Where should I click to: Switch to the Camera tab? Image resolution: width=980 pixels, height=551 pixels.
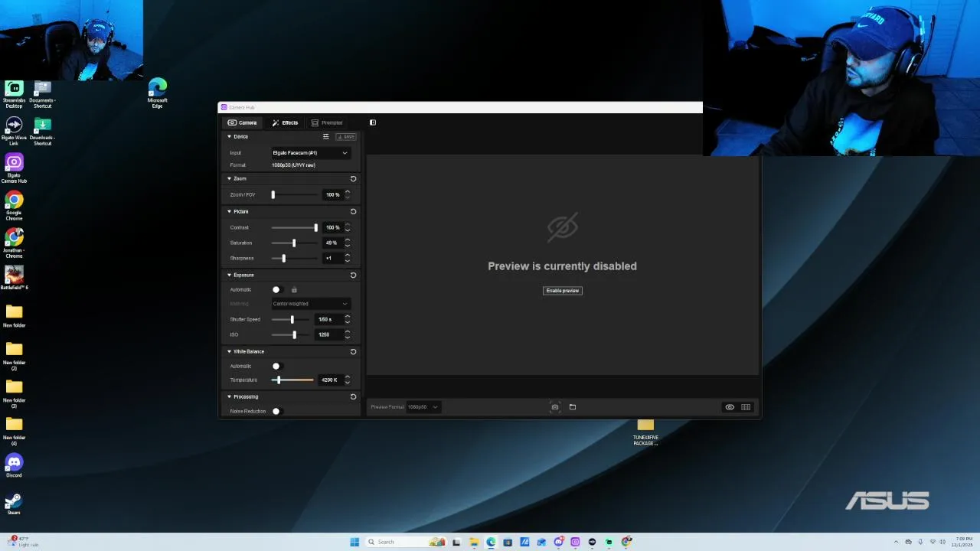click(x=242, y=122)
